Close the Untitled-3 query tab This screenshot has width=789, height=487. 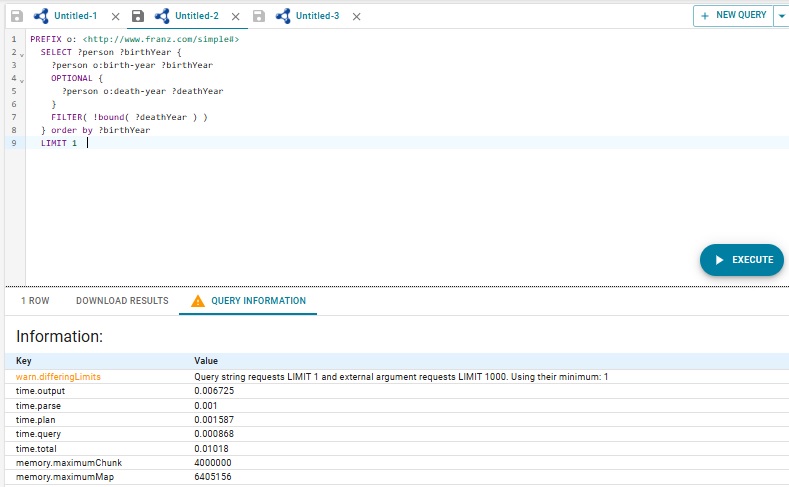click(357, 17)
